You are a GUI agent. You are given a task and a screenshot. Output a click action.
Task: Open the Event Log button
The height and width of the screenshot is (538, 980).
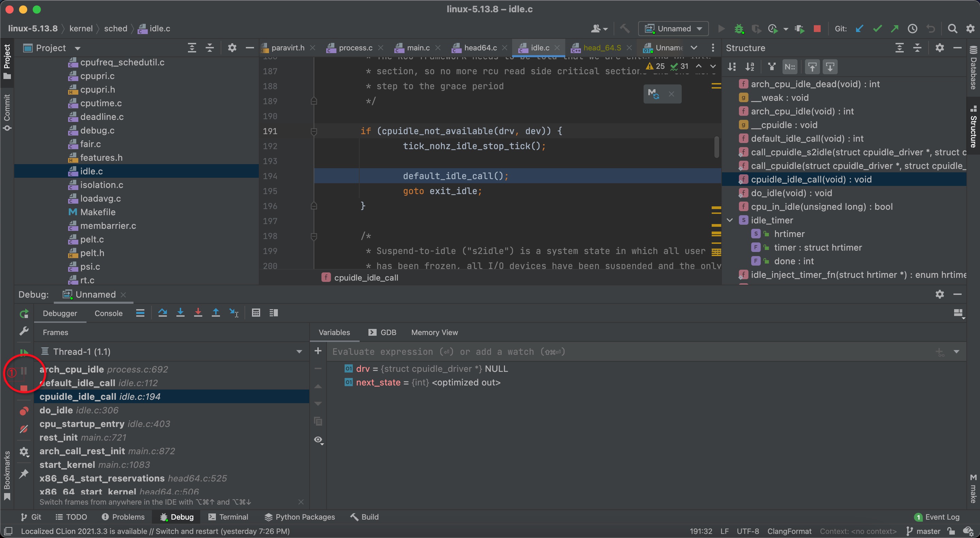coord(937,517)
